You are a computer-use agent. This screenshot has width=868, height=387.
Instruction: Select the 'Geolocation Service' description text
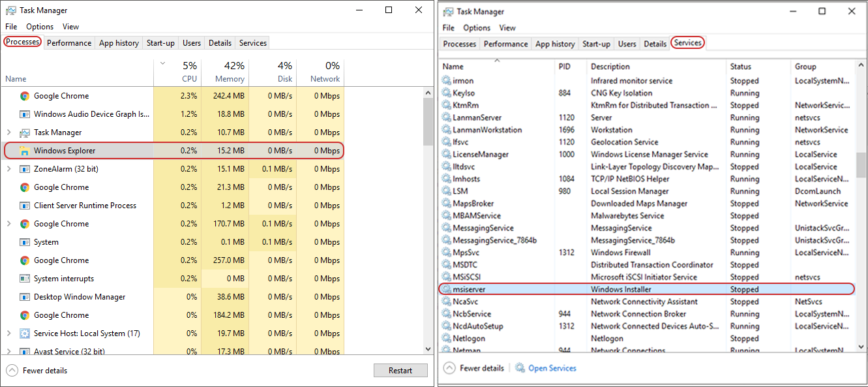625,142
